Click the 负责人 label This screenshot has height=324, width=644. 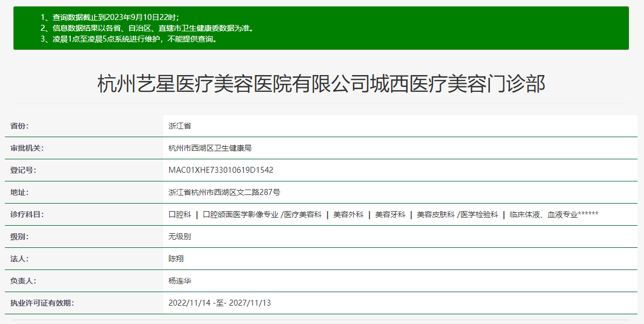coord(23,281)
